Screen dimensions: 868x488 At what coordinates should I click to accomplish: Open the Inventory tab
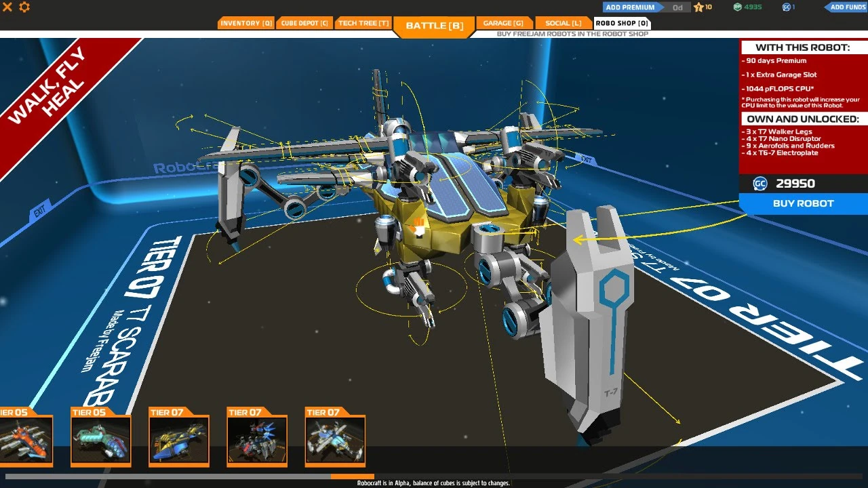pos(245,23)
